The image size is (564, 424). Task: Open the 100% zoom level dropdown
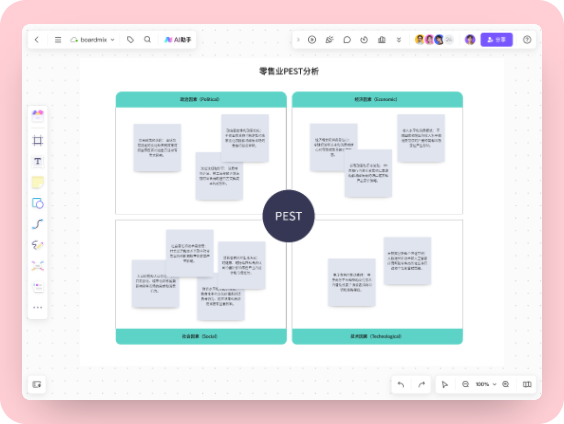(x=486, y=384)
